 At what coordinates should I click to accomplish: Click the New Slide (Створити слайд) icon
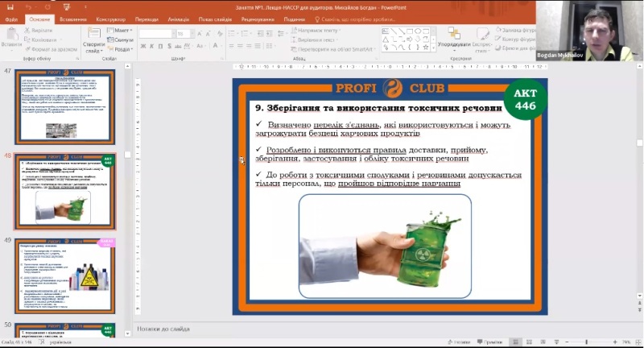click(94, 34)
